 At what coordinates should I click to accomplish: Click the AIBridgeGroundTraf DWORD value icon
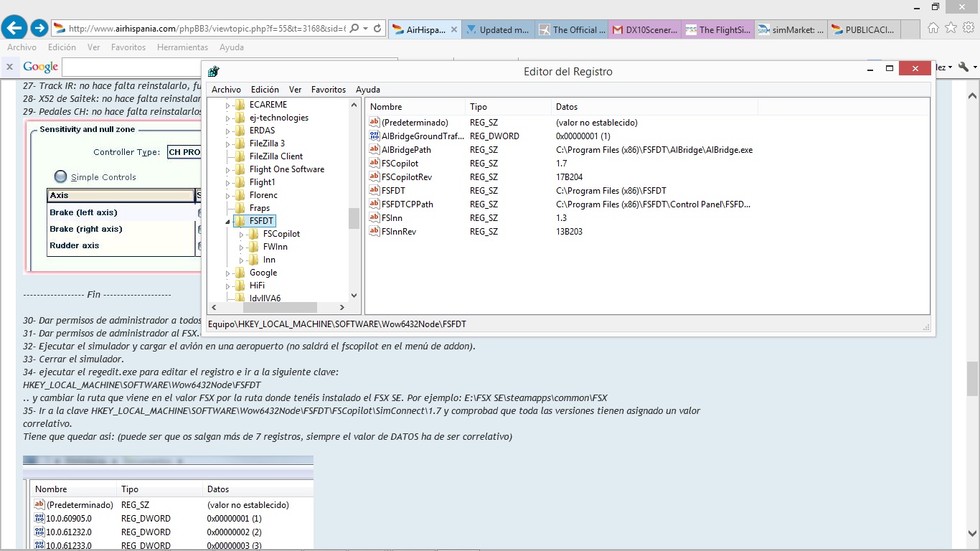374,136
